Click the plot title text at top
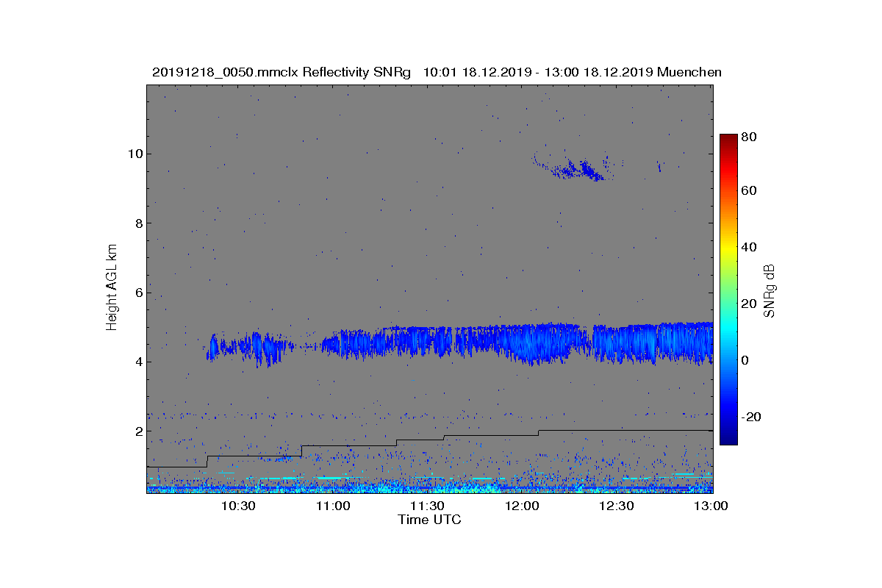This screenshot has width=882, height=588. pyautogui.click(x=437, y=72)
